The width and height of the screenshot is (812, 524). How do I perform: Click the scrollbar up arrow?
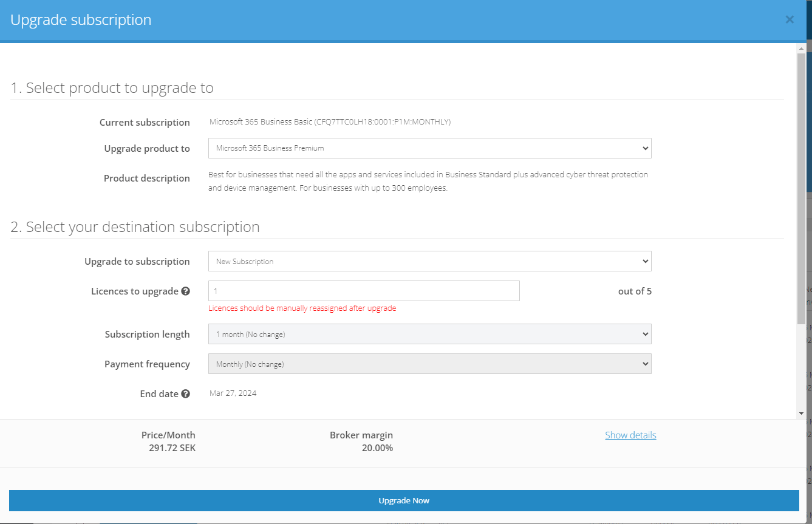801,47
